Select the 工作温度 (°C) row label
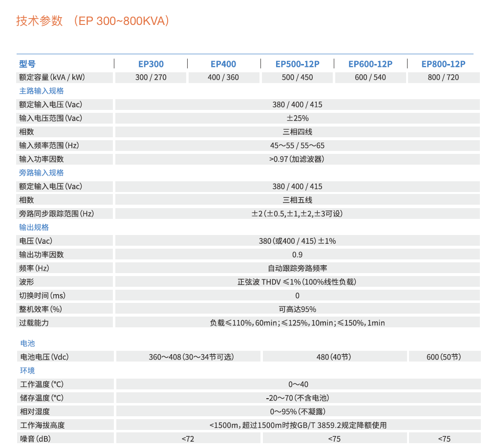Screen dimensions: 496x448 pos(42,384)
